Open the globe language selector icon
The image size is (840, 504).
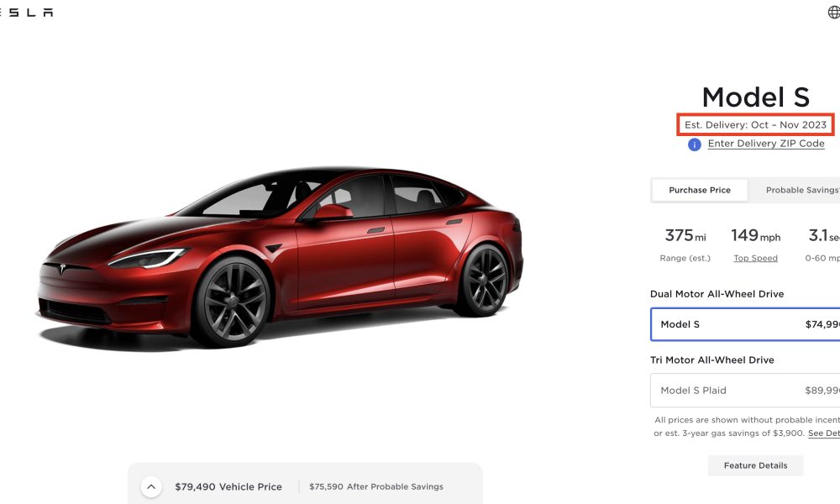[833, 12]
